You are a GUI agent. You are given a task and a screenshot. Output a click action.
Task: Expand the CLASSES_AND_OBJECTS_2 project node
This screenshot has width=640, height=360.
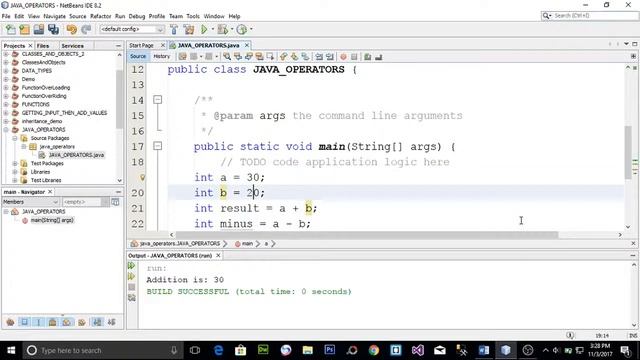6,54
